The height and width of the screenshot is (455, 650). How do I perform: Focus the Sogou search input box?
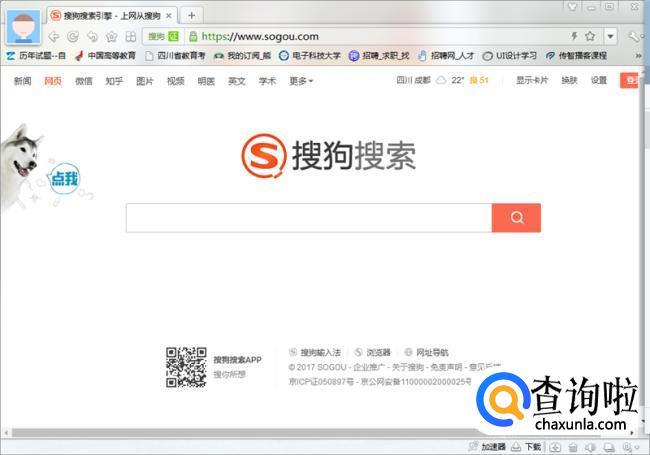[309, 218]
